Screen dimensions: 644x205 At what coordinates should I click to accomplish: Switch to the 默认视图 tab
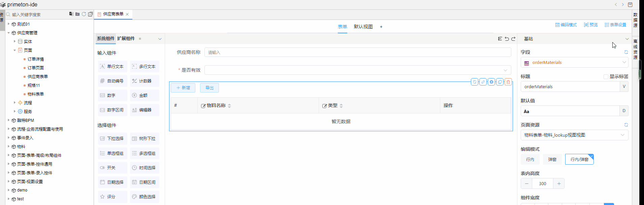363,27
